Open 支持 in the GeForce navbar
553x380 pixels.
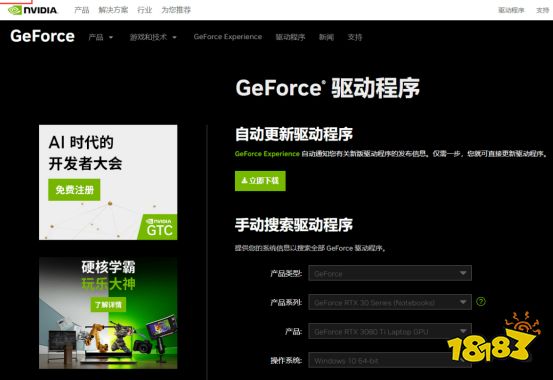point(355,37)
